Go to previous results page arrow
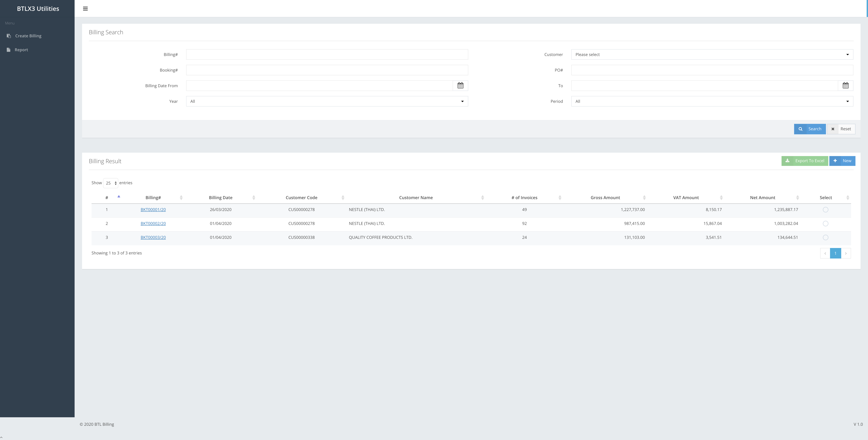This screenshot has width=868, height=440. 825,253
